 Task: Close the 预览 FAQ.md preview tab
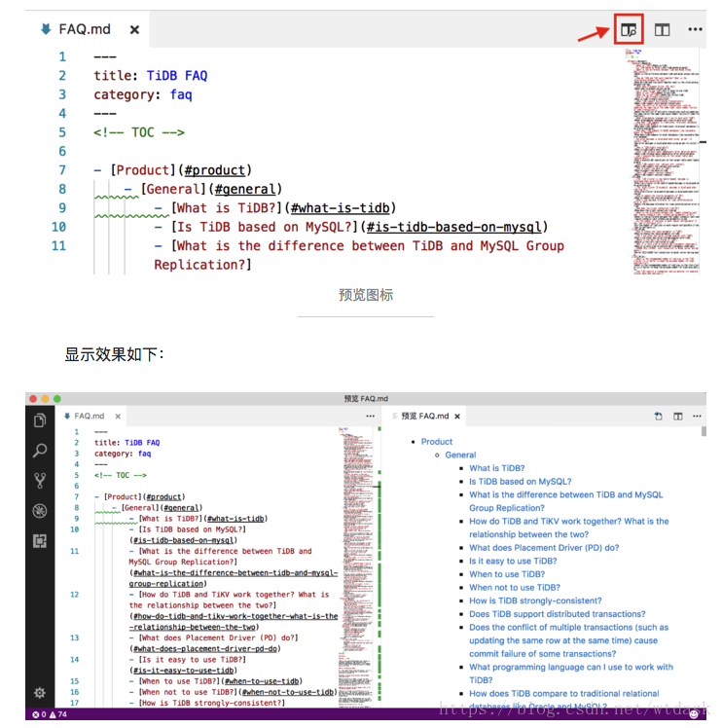coord(457,416)
